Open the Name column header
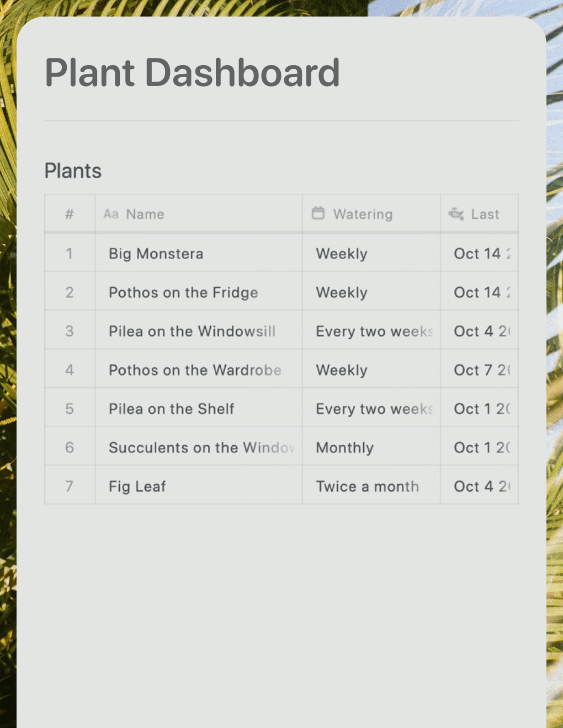 coord(145,214)
